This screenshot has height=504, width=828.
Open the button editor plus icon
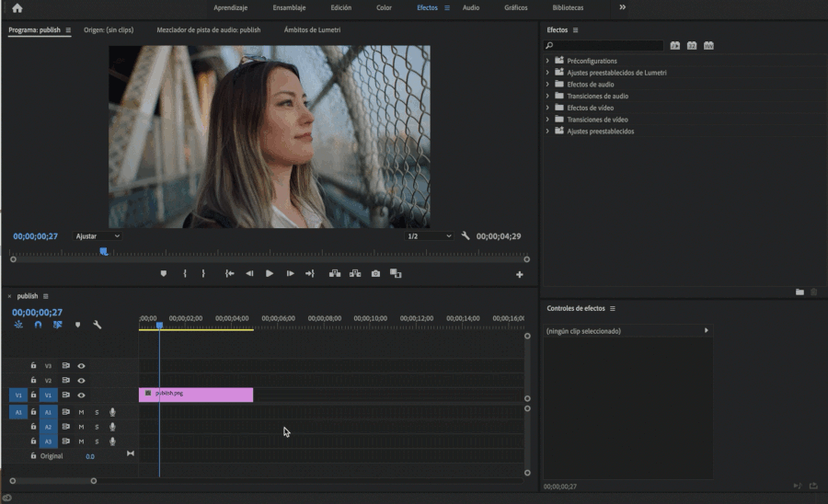click(520, 274)
